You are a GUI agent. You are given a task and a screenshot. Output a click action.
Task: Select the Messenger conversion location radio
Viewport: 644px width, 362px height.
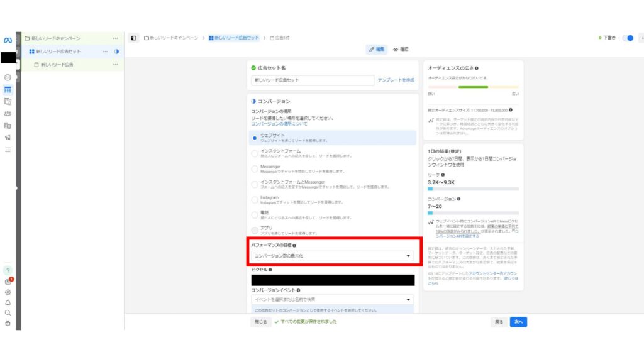tap(254, 167)
